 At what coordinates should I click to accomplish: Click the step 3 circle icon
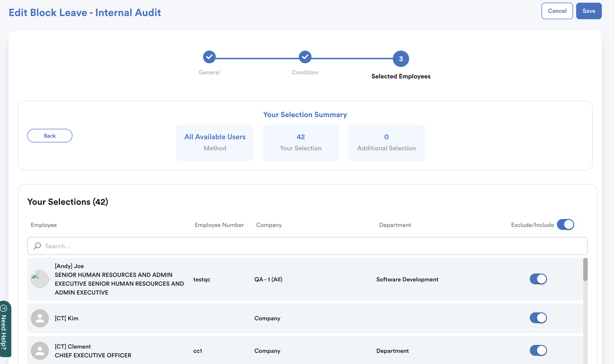tap(401, 59)
